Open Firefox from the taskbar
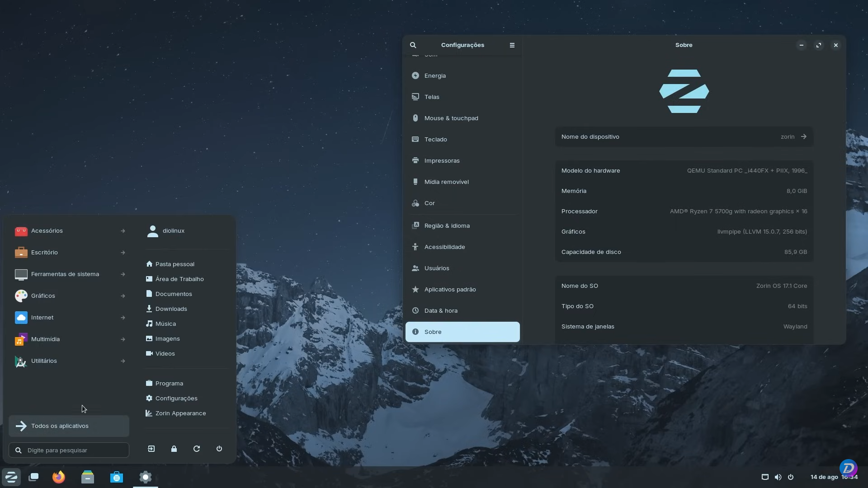Screen dimensions: 868x488 tap(58, 477)
